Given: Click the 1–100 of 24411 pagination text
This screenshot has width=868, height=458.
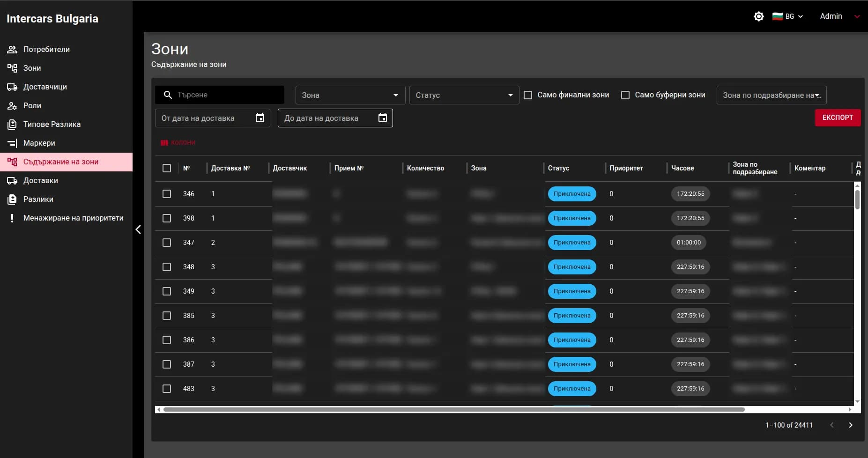Looking at the screenshot, I should 789,425.
